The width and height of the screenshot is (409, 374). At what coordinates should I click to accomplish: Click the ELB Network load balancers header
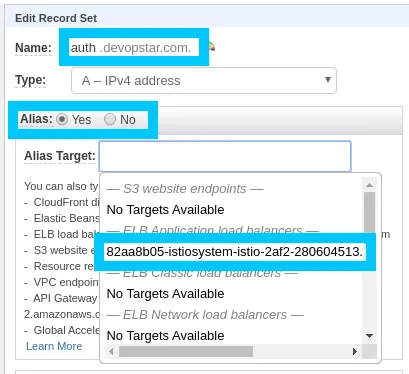click(x=205, y=315)
